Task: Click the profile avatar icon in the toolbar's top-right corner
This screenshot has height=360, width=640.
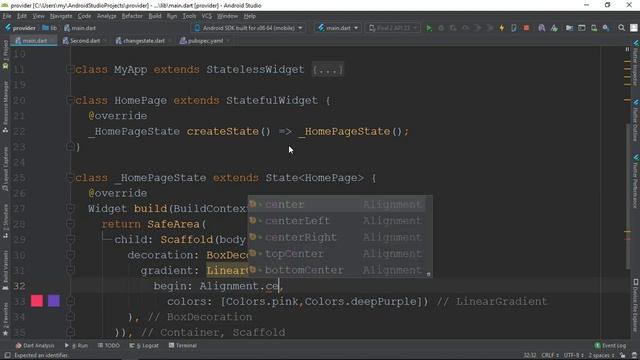Action: pyautogui.click(x=634, y=28)
